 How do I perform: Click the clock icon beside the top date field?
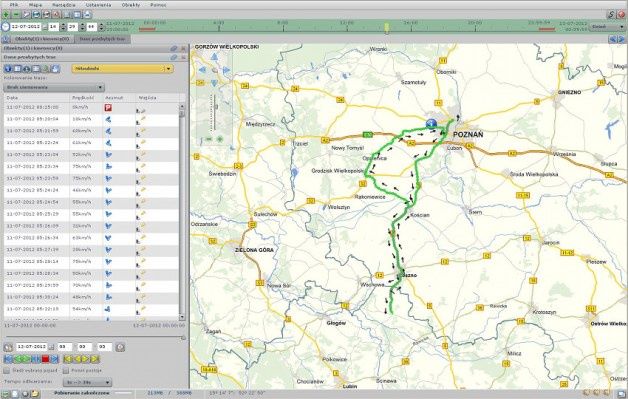pos(5,27)
